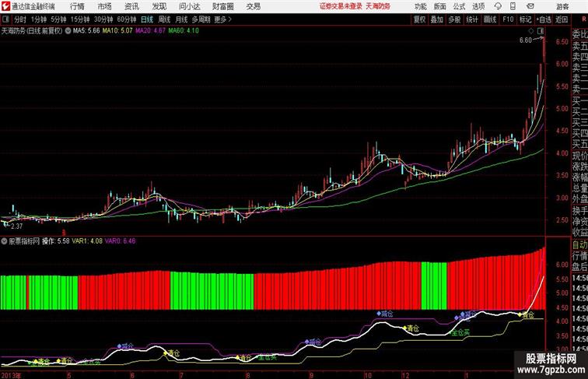Click the VAR0: 6.46 indicator value
The height and width of the screenshot is (379, 588).
point(120,241)
